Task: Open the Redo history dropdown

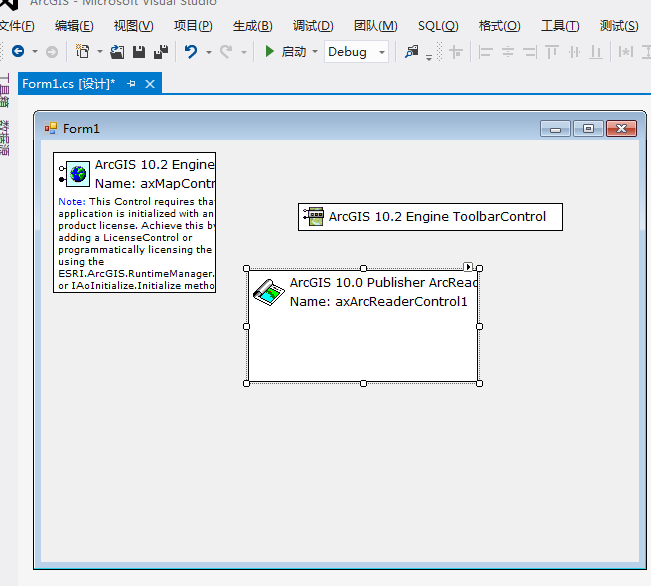Action: [244, 52]
